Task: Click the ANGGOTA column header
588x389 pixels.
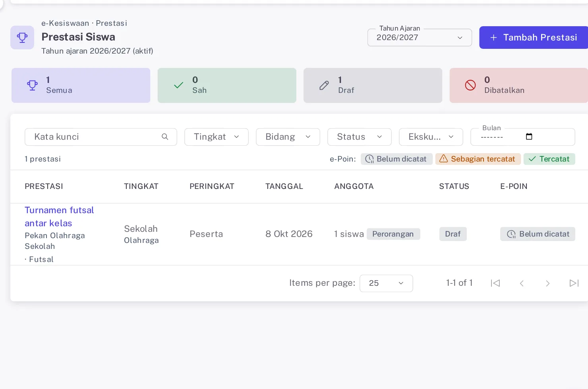Action: [x=354, y=187]
